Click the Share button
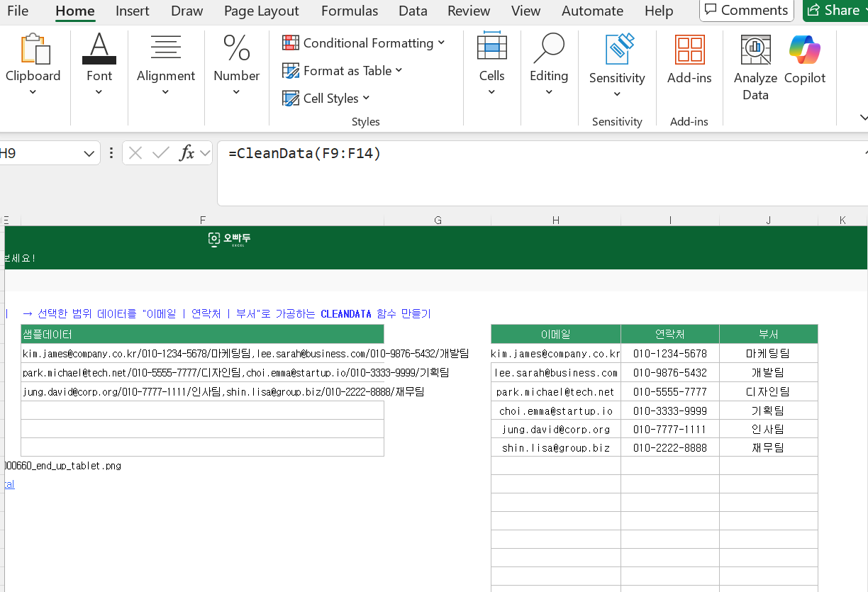868x592 pixels. (834, 10)
